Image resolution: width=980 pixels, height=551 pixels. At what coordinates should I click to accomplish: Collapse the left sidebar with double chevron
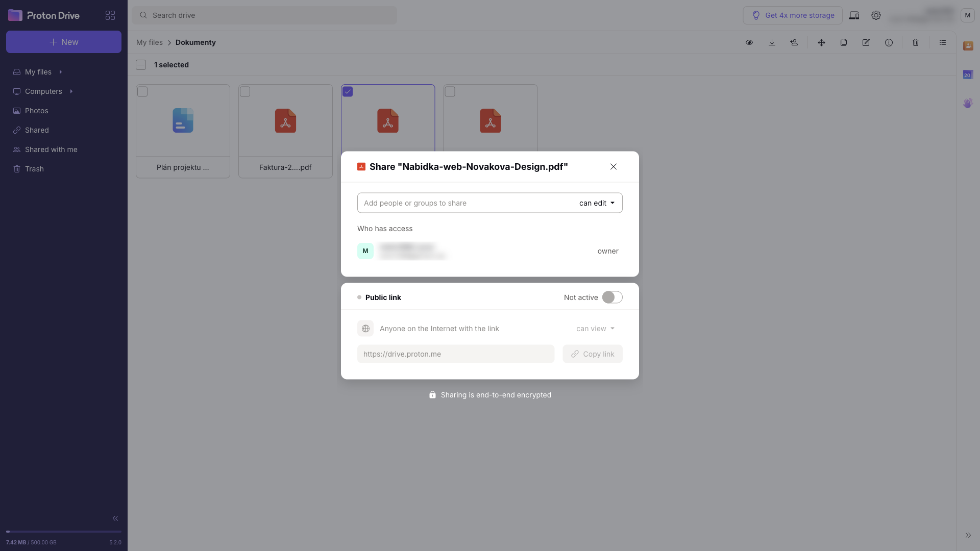(115, 518)
